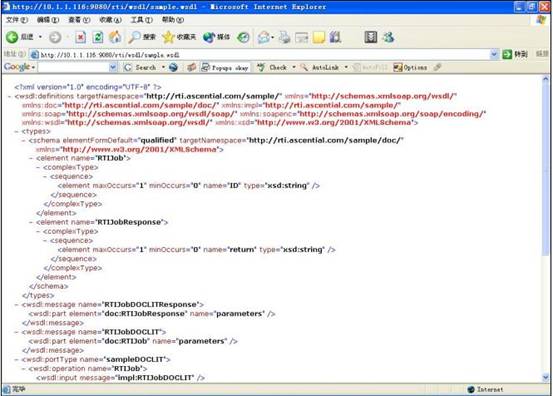Click scrollbar up arrow
The image size is (553, 396).
point(546,80)
